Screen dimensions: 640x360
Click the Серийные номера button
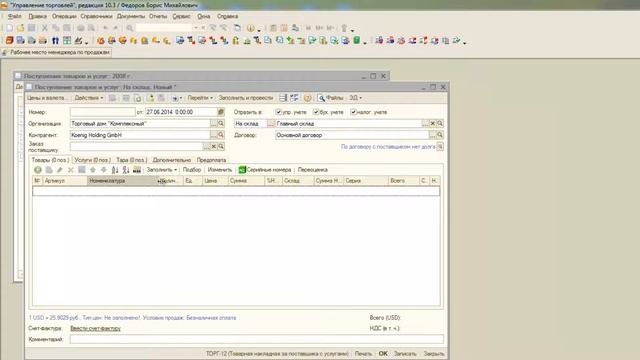pyautogui.click(x=265, y=170)
